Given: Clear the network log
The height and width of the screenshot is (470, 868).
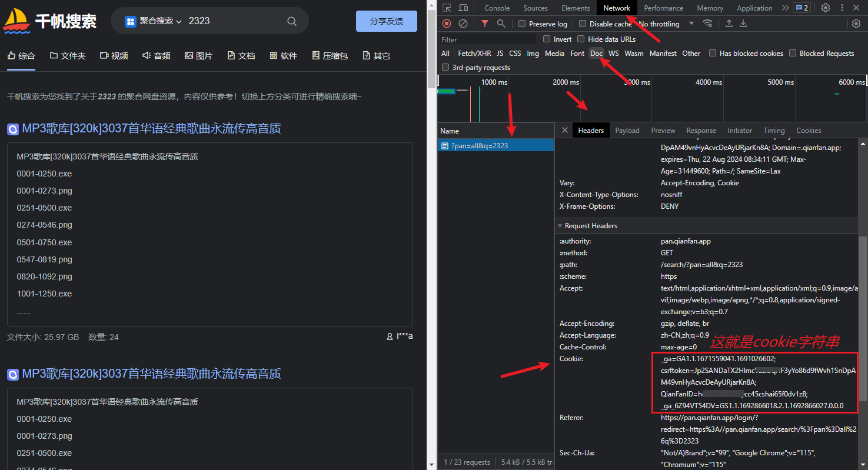Looking at the screenshot, I should pos(463,24).
